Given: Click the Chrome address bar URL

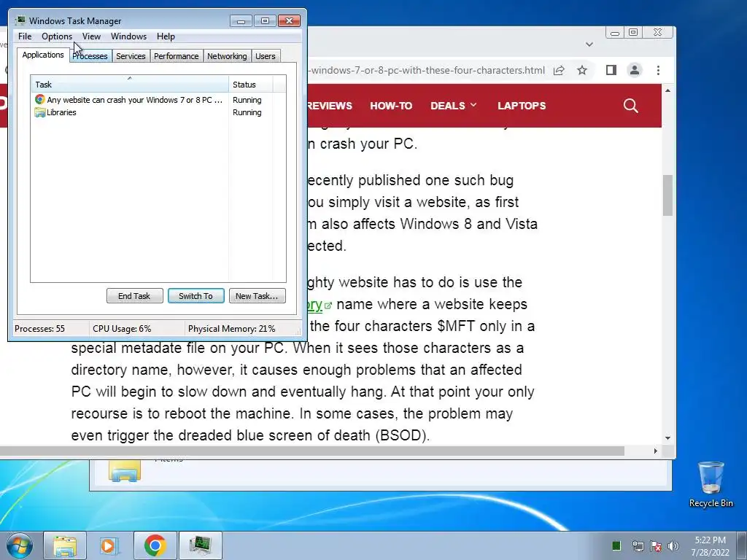Looking at the screenshot, I should [x=426, y=71].
